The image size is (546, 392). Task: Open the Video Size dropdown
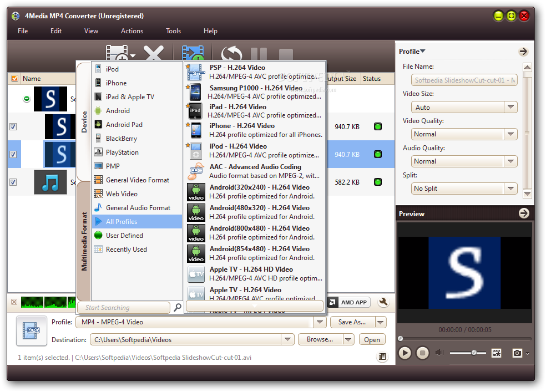coord(510,107)
